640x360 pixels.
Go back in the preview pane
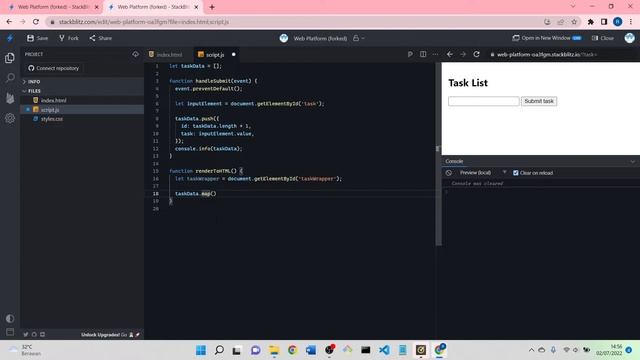[449, 54]
